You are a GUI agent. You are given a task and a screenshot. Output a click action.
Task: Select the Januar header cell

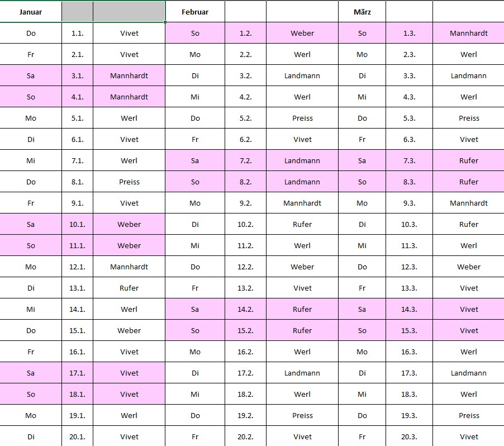[31, 12]
